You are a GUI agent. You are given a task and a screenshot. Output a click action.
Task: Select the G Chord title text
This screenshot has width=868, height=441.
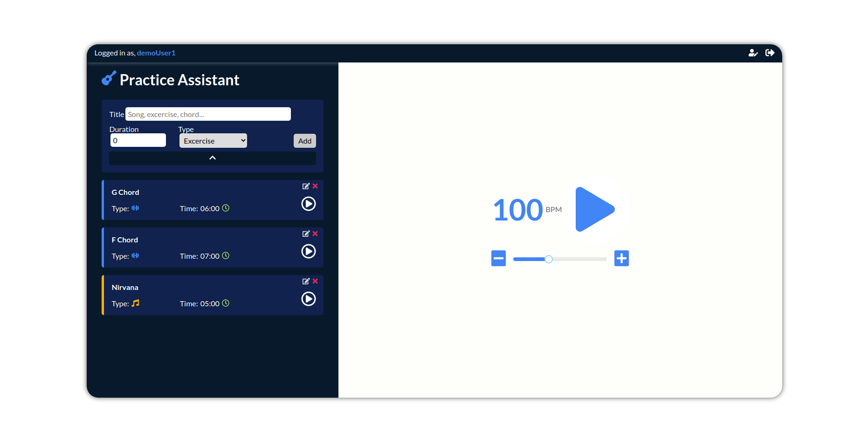coord(125,192)
